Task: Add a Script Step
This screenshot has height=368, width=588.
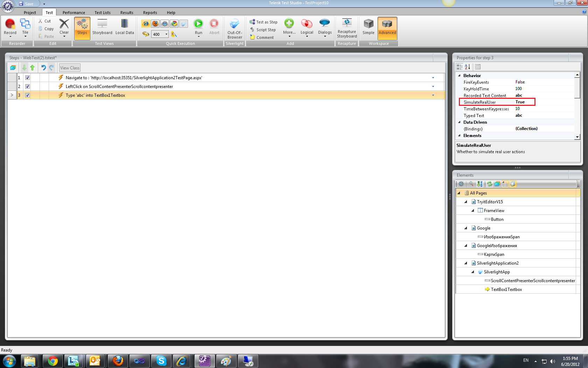Action: coord(263,30)
